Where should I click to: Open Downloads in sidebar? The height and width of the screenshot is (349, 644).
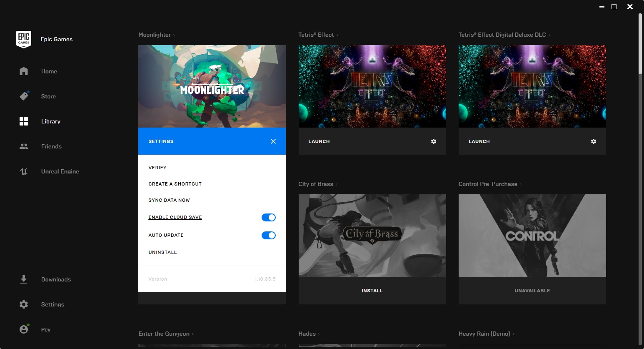point(56,279)
